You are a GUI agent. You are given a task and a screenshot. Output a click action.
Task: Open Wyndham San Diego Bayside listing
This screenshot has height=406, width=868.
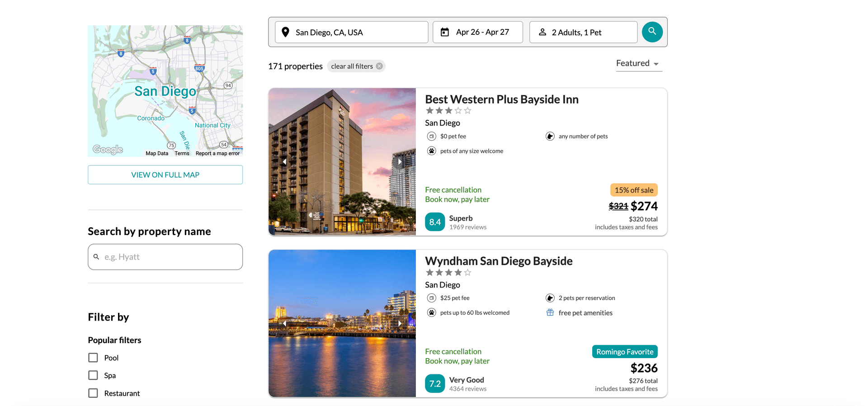(499, 261)
